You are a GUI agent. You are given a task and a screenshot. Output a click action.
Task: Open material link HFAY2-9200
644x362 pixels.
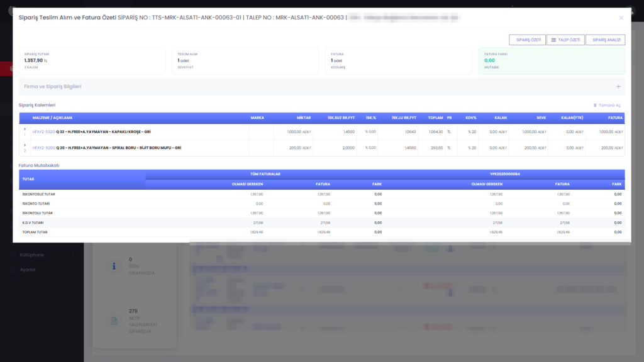43,148
